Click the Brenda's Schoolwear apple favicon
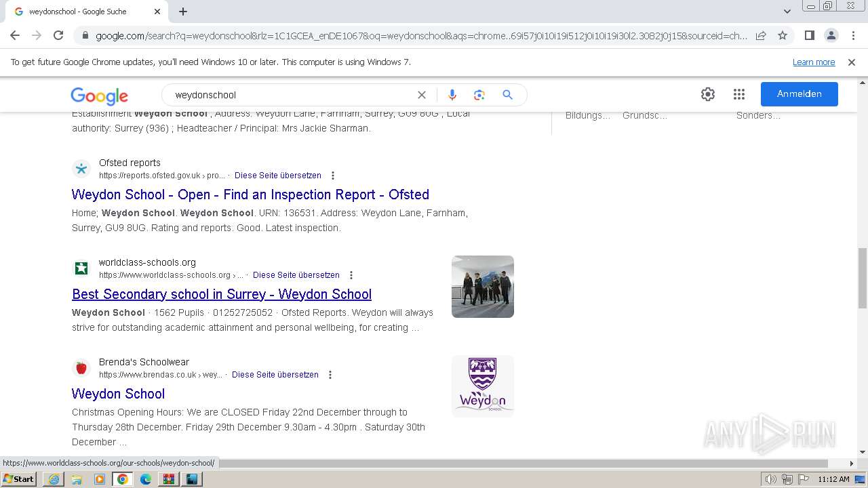 (x=81, y=368)
